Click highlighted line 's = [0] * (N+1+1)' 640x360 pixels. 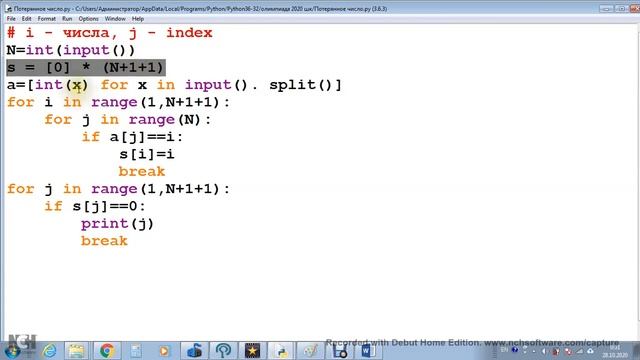click(x=86, y=68)
